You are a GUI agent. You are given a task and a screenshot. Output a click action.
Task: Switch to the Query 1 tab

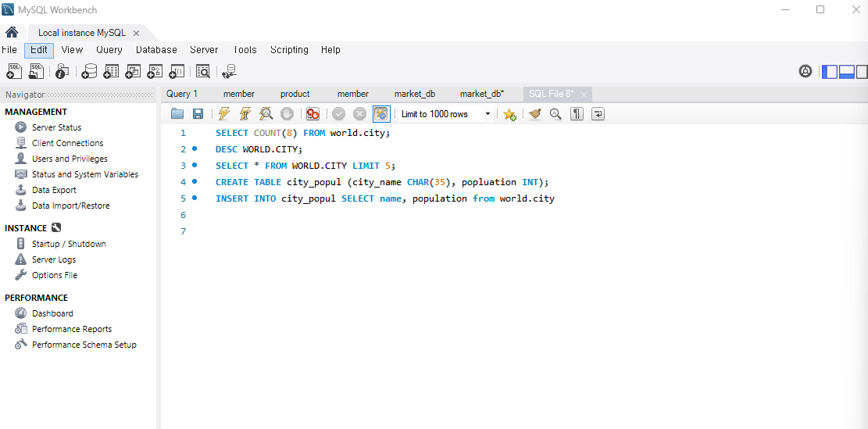[181, 94]
